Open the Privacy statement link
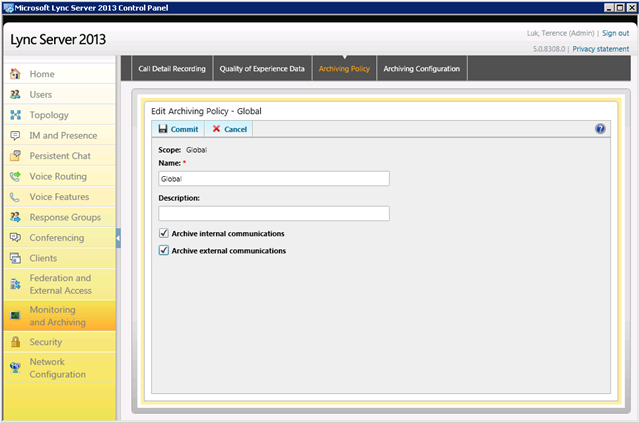Screen dimensions: 640x423 pyautogui.click(x=600, y=49)
